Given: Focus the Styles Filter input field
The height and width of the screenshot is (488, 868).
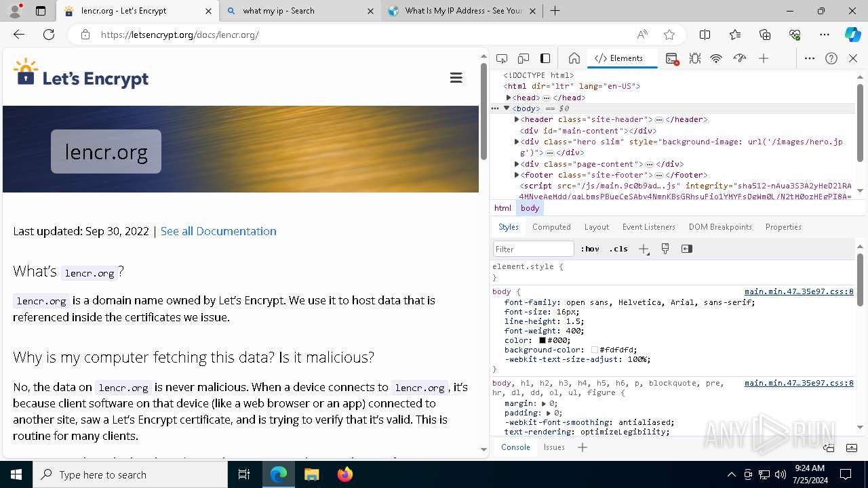Looking at the screenshot, I should coord(534,249).
